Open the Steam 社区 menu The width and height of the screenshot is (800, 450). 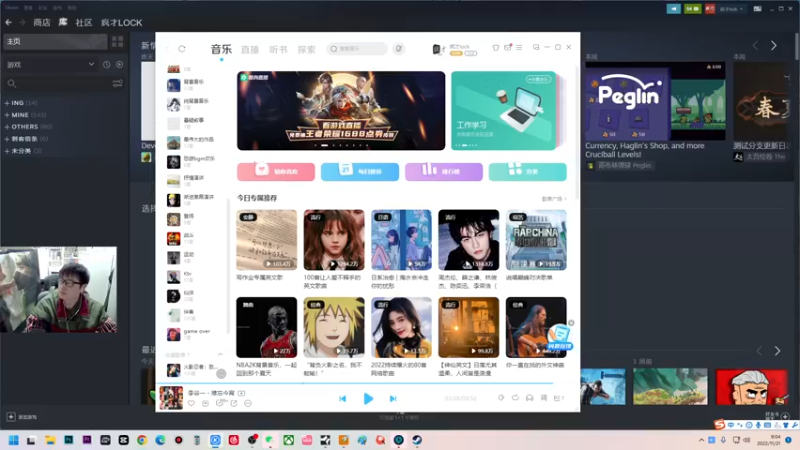tap(84, 22)
